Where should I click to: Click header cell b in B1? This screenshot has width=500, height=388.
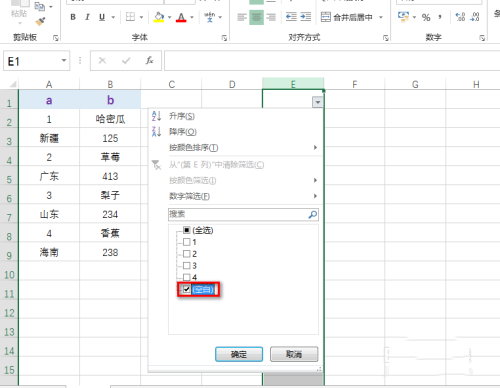click(110, 100)
